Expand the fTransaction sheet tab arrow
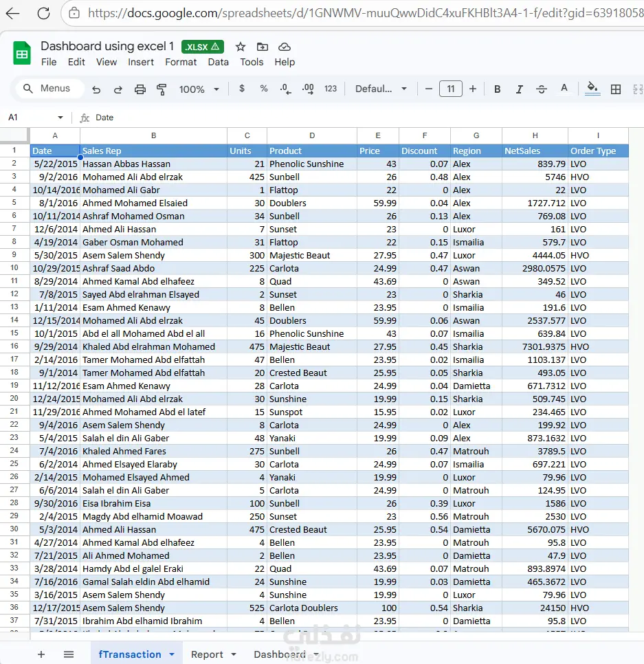 point(172,654)
